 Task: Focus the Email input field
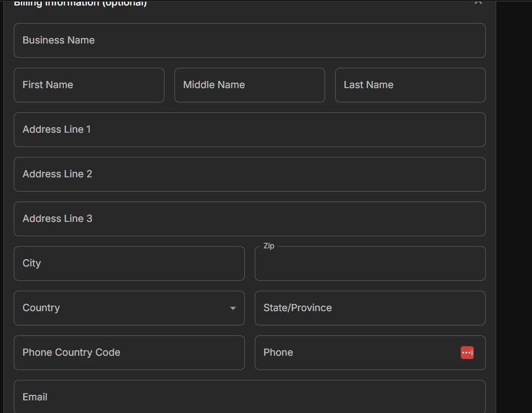click(249, 396)
